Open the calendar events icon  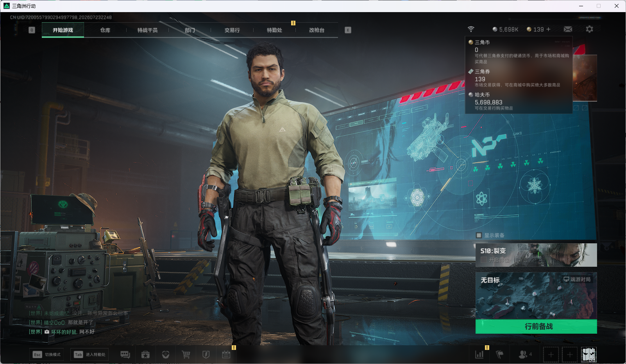[226, 355]
